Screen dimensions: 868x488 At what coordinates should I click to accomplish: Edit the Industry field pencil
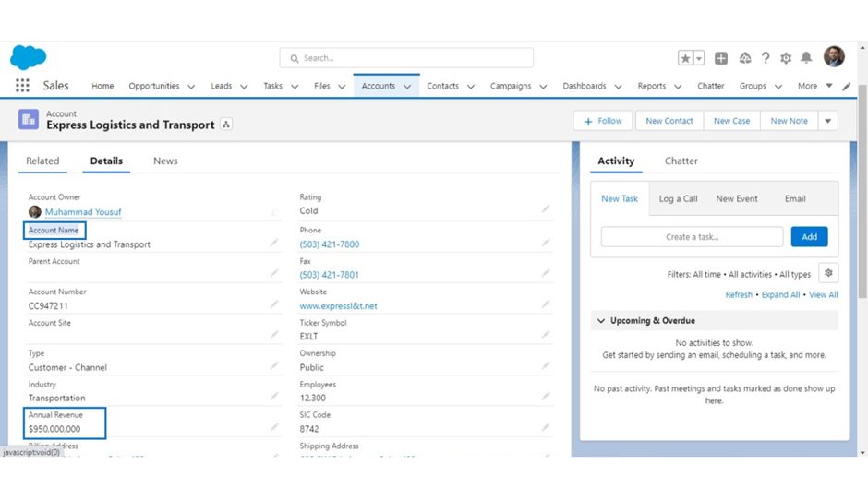coord(274,396)
